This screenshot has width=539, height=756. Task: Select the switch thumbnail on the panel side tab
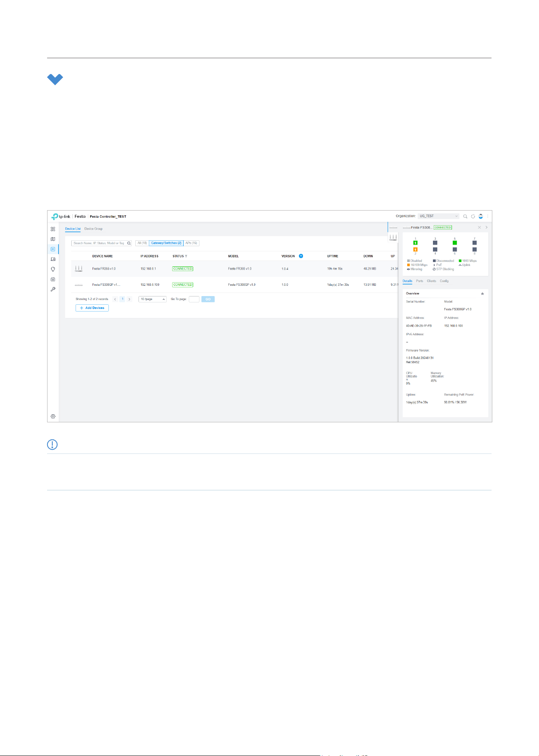click(393, 228)
